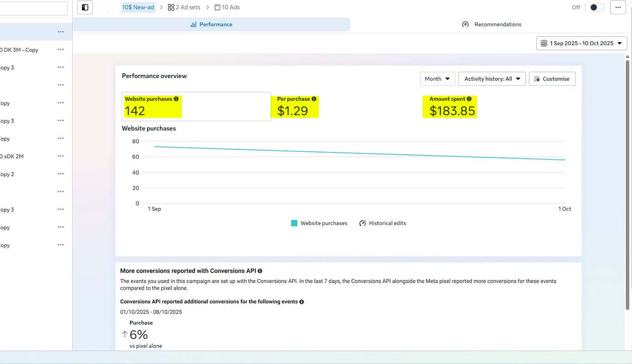Switch to the Recommendations tab

[491, 25]
